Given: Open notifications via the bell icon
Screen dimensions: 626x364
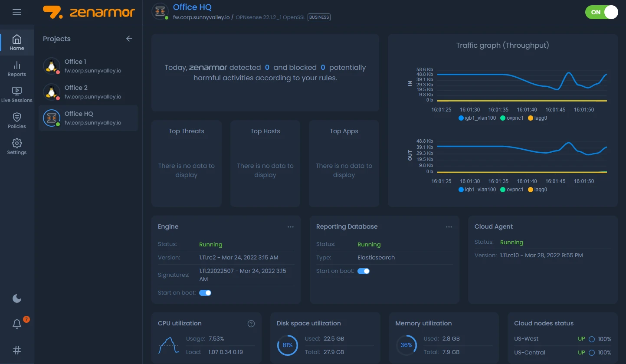Looking at the screenshot, I should (17, 324).
